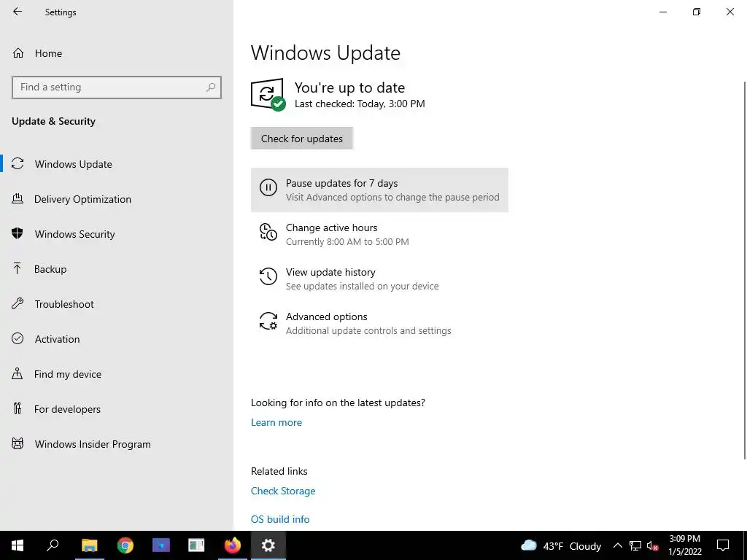This screenshot has width=747, height=560.
Task: Open Windows Insider Program page
Action: [x=117, y=444]
